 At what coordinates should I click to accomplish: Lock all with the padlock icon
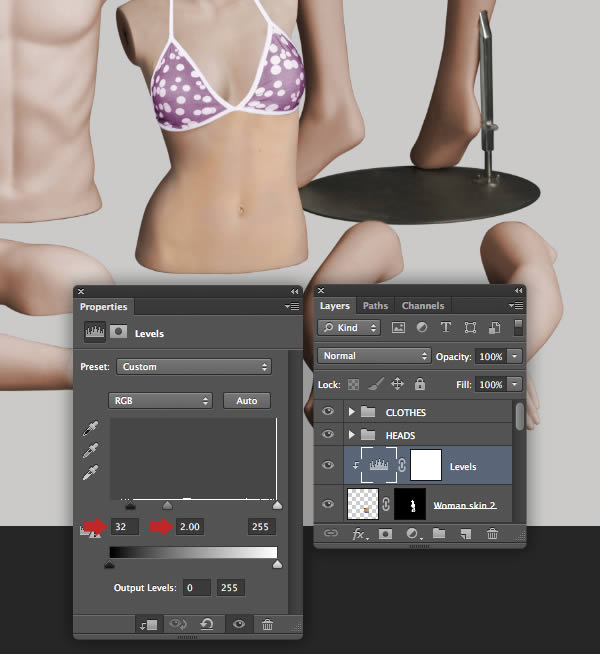[420, 384]
